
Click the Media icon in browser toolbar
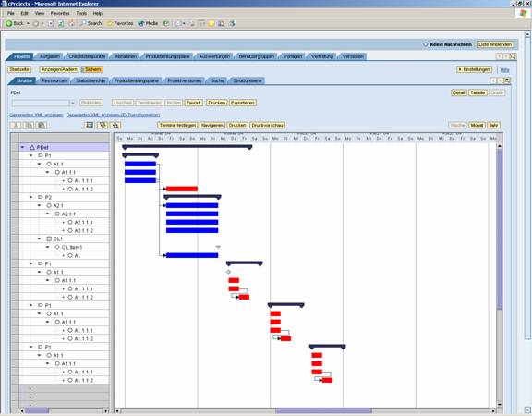[141, 23]
